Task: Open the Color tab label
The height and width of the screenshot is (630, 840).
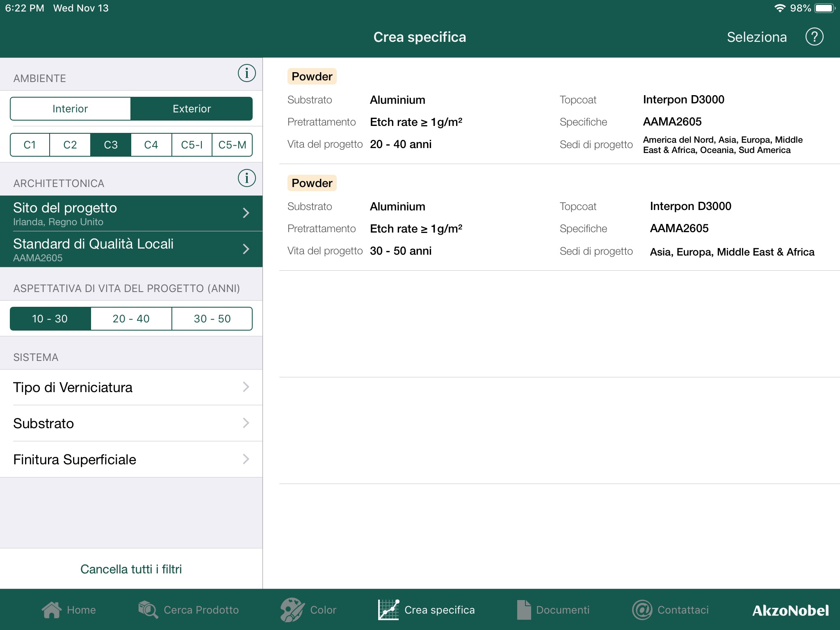Action: pyautogui.click(x=323, y=610)
